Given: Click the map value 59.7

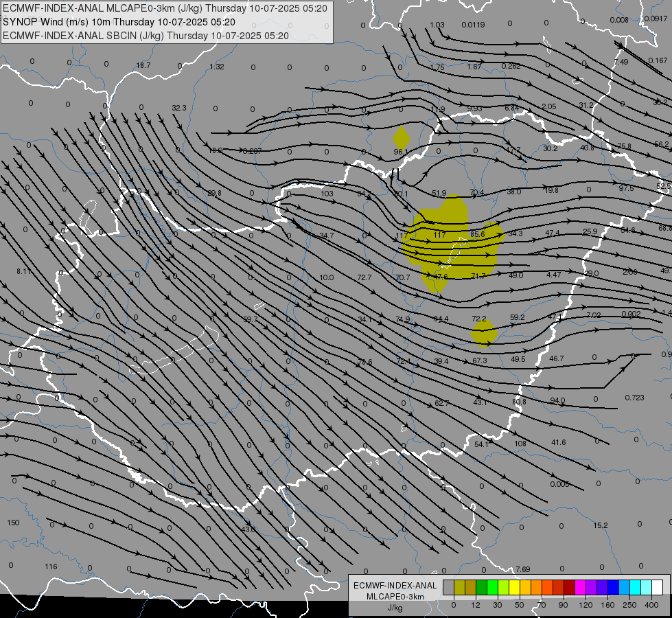Looking at the screenshot, I should (x=251, y=319).
